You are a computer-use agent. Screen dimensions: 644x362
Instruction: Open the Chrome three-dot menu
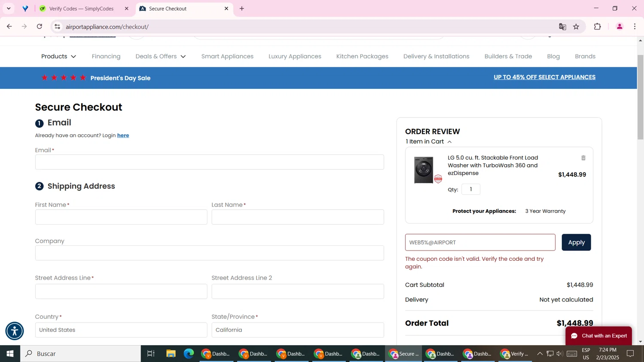point(635,27)
